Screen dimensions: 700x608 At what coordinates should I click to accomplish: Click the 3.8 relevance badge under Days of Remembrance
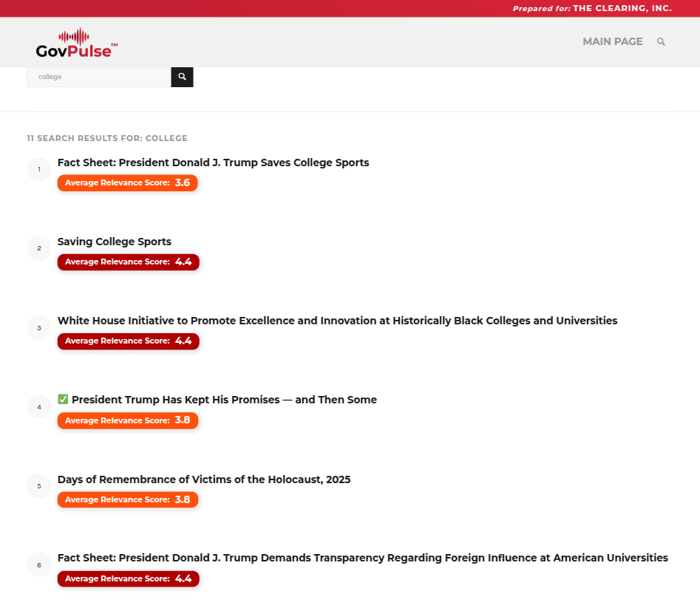128,499
